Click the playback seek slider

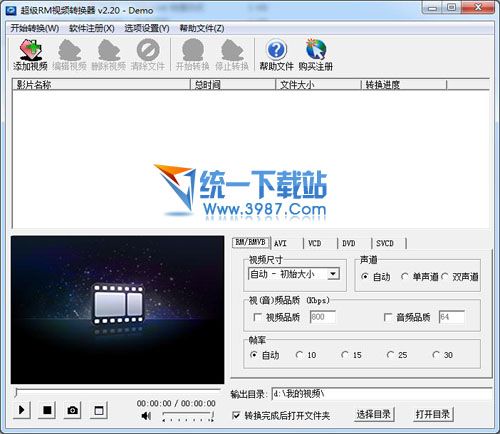[117, 391]
